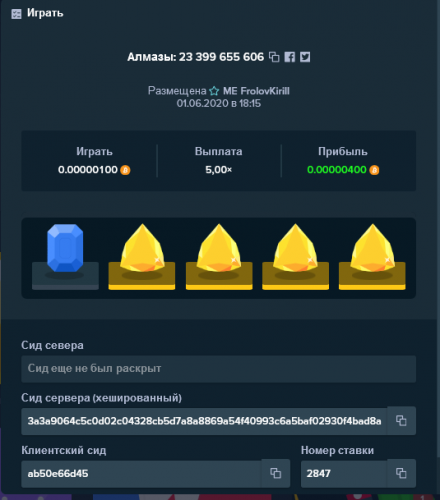Click the unrevealed server seed field
The width and height of the screenshot is (440, 500).
pyautogui.click(x=219, y=369)
